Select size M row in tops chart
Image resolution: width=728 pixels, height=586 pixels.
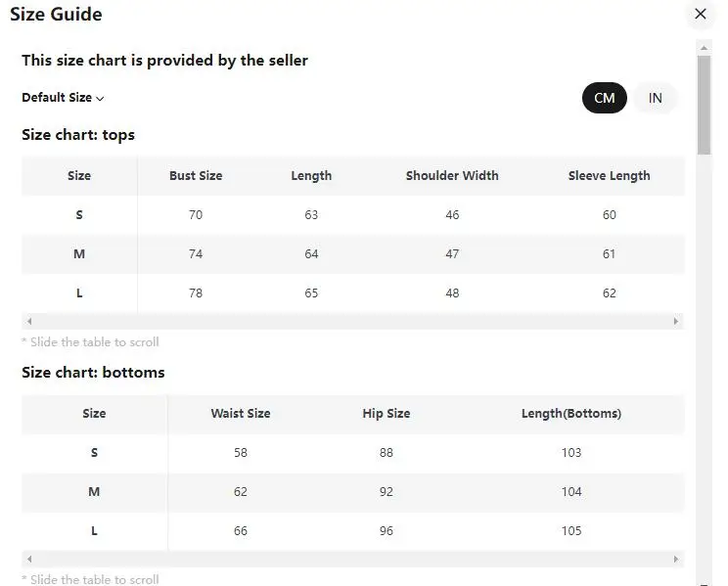click(x=79, y=254)
